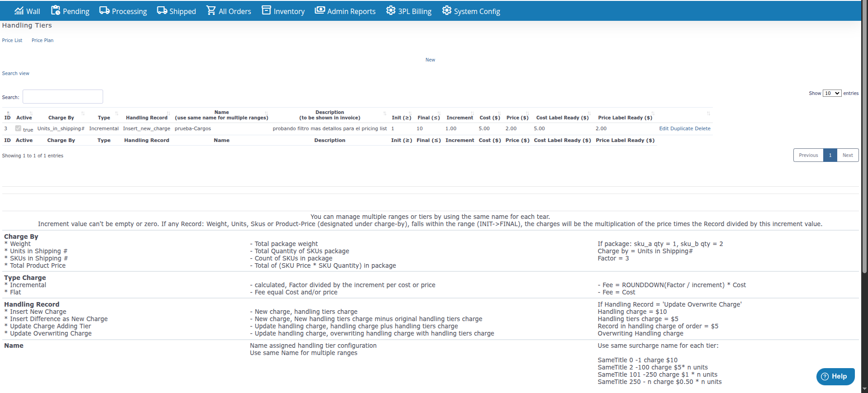The height and width of the screenshot is (393, 868).
Task: Click the New handling tier link
Action: click(x=430, y=60)
